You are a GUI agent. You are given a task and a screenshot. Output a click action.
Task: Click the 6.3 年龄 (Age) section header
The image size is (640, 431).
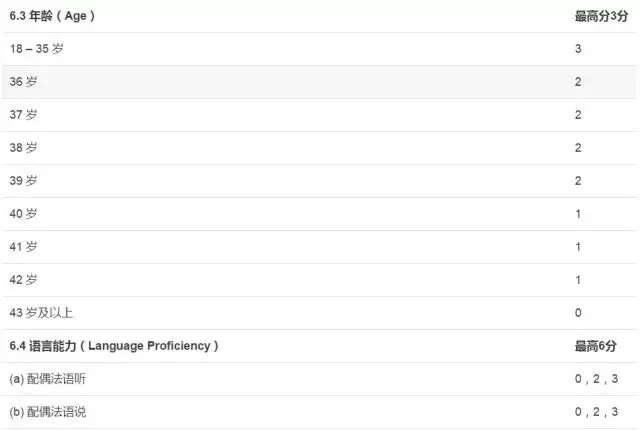[52, 16]
